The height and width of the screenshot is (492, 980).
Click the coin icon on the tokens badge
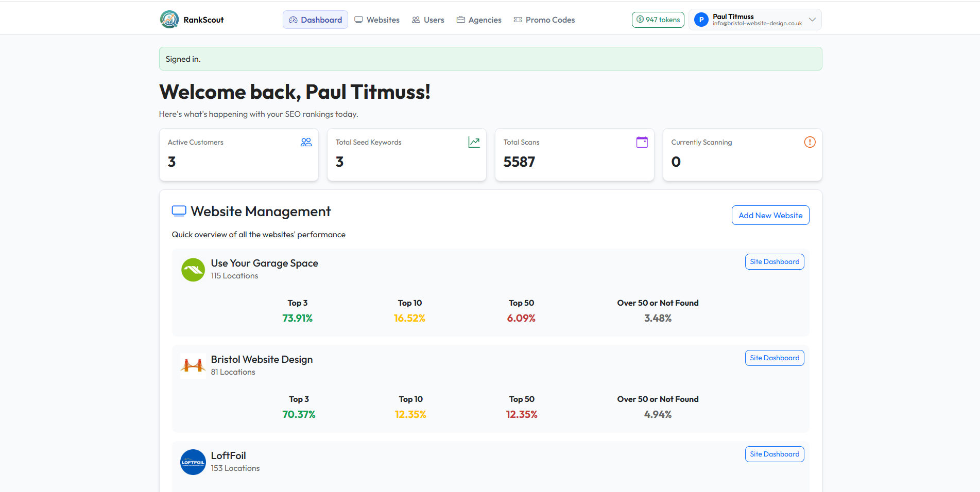[640, 20]
